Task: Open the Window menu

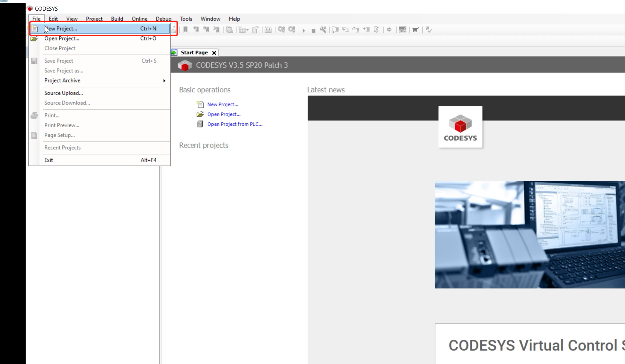Action: coord(210,19)
